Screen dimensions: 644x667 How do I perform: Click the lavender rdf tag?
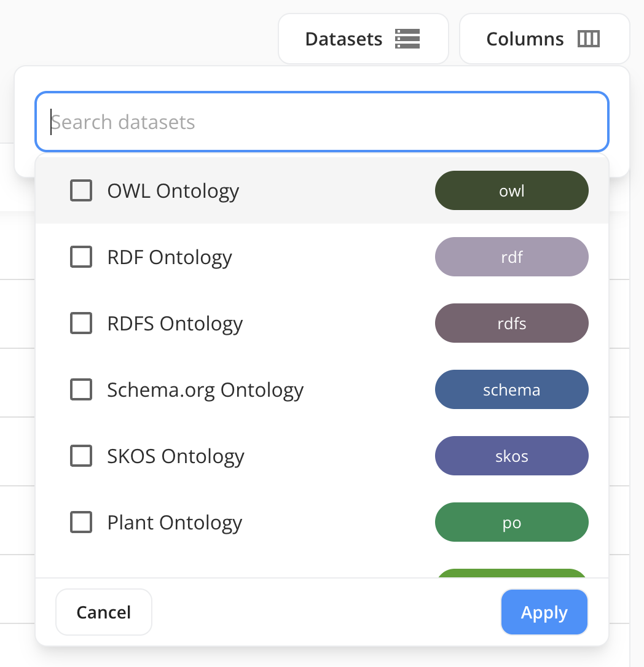pos(511,257)
